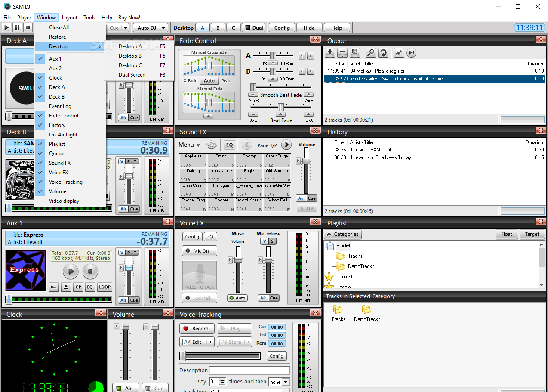This screenshot has width=548, height=392.
Task: Enable On-Air Light in Window menu
Action: pyautogui.click(x=70, y=135)
